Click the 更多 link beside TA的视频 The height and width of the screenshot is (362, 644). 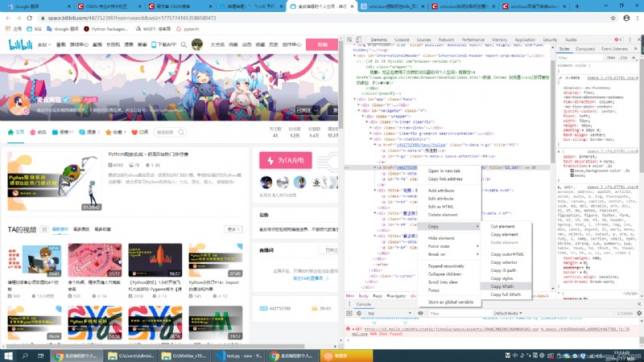(233, 229)
